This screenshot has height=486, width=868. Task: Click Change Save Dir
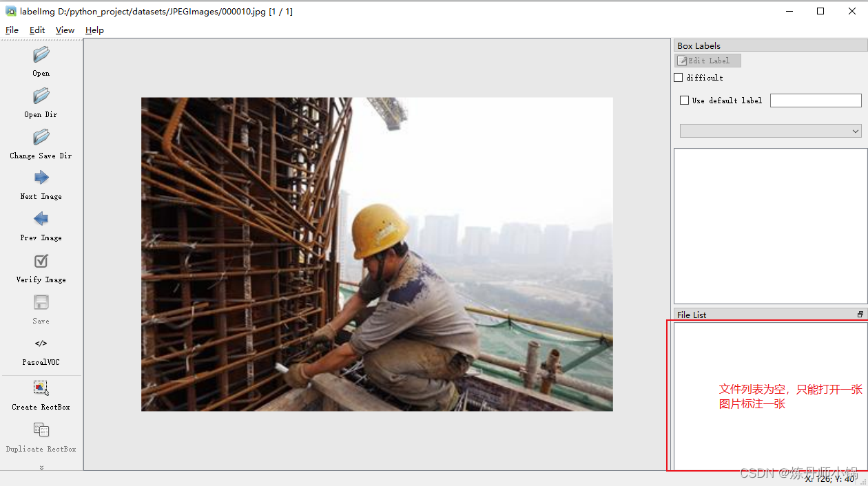[40, 145]
